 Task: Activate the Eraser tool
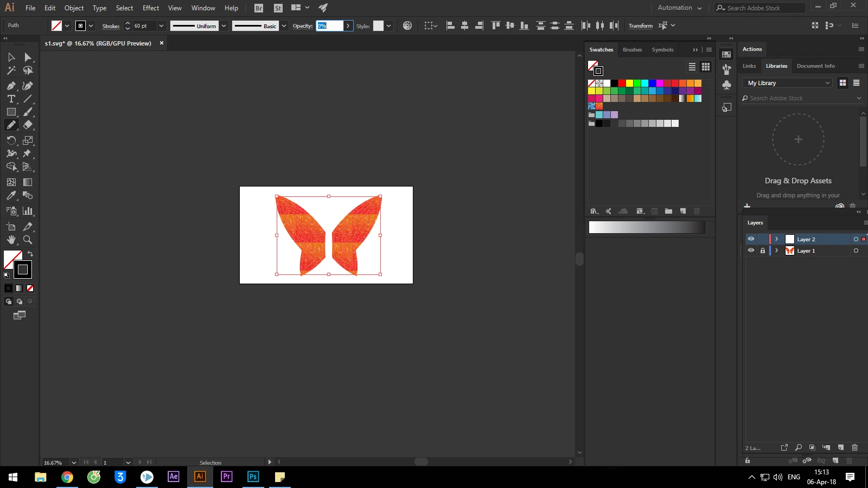pos(28,125)
